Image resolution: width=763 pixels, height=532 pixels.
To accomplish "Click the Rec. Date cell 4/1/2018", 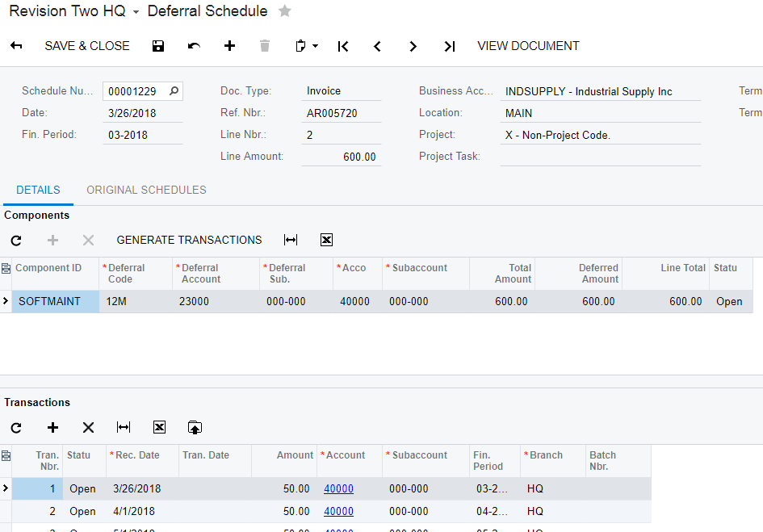I will 143,512.
